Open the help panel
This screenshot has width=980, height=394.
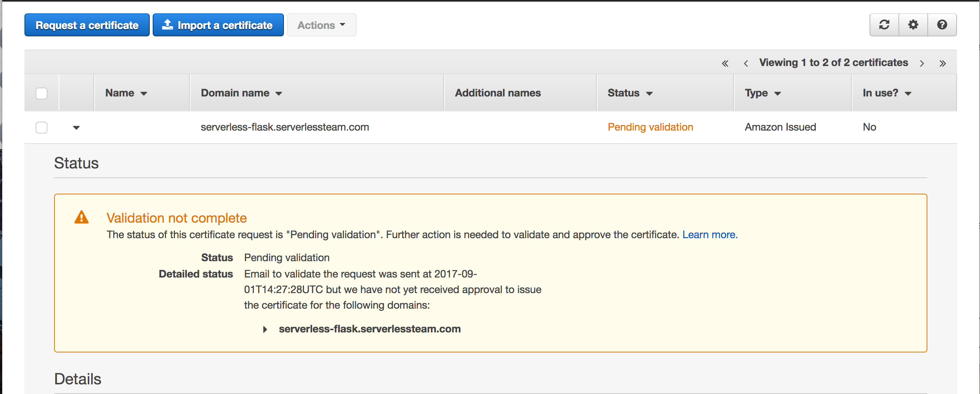point(942,25)
